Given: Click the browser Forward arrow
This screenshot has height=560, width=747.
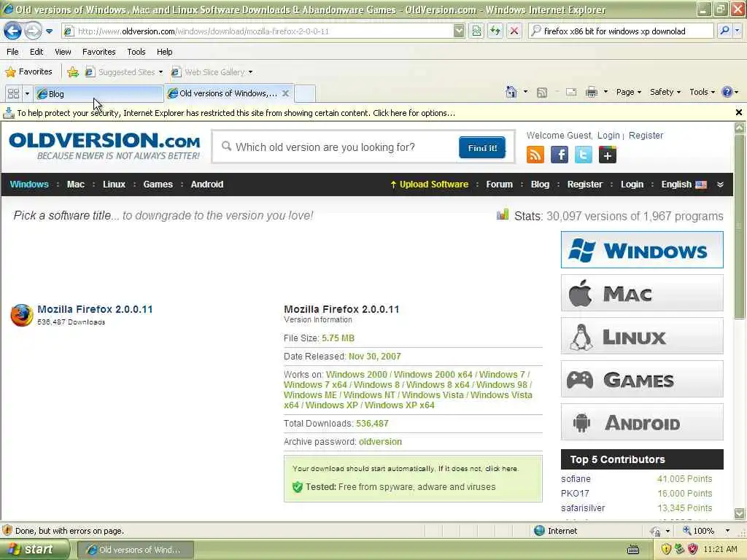Looking at the screenshot, I should (x=33, y=31).
